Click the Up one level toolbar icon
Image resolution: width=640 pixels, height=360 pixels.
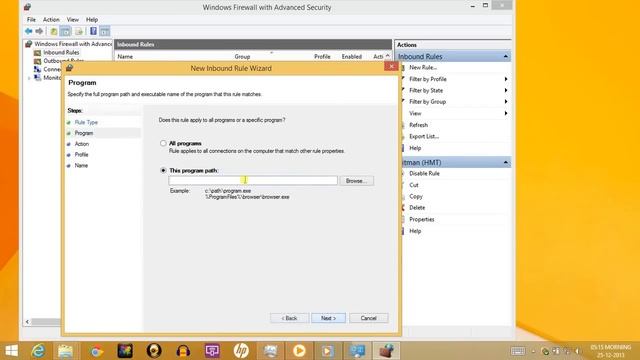pos(53,31)
